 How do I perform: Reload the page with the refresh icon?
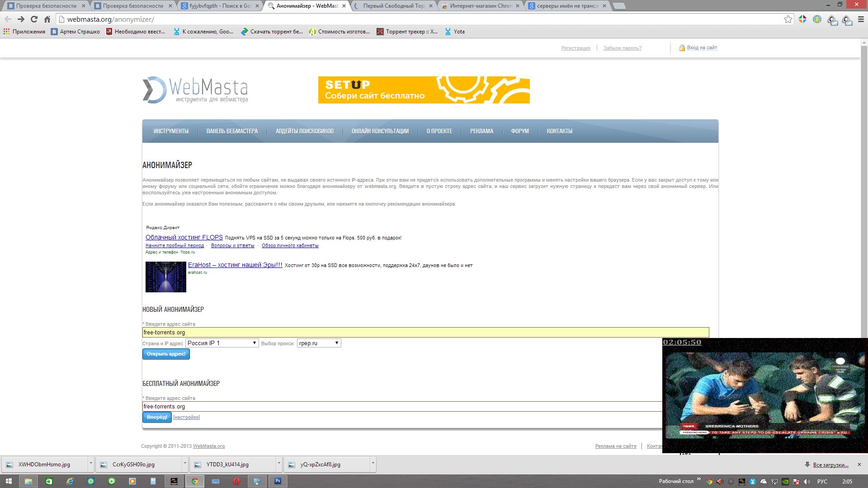click(x=34, y=19)
